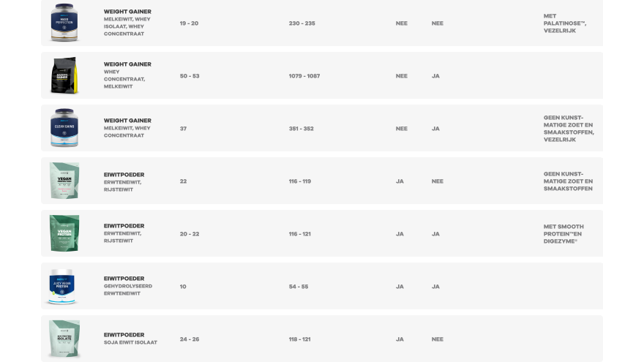Open the light green Vegan Protein pouch image

pos(64,181)
